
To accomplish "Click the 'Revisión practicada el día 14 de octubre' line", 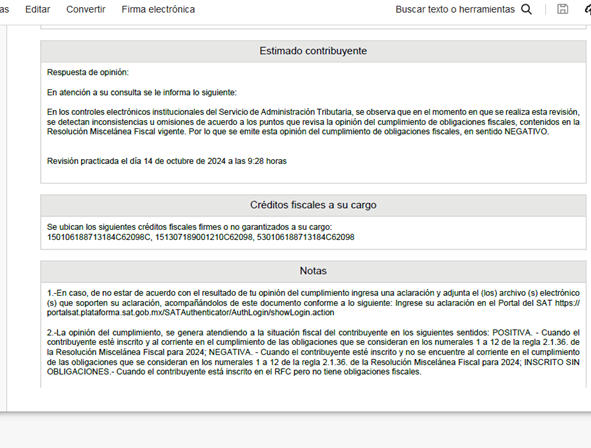I will click(x=167, y=161).
